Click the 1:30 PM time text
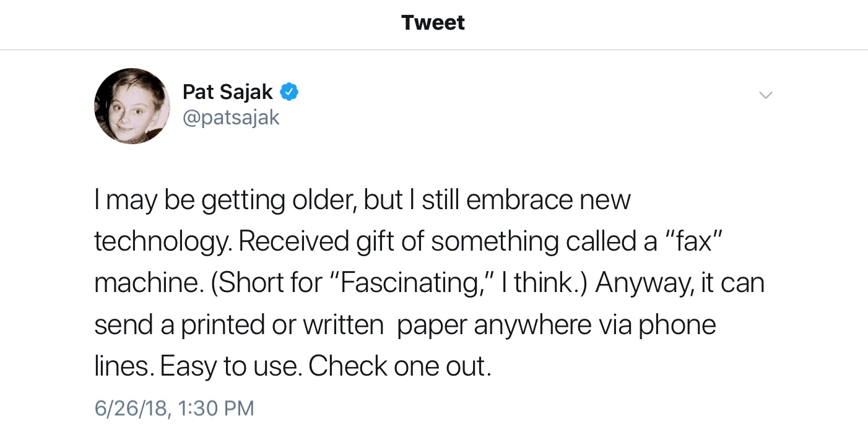Image resolution: width=868 pixels, height=435 pixels. point(217,408)
